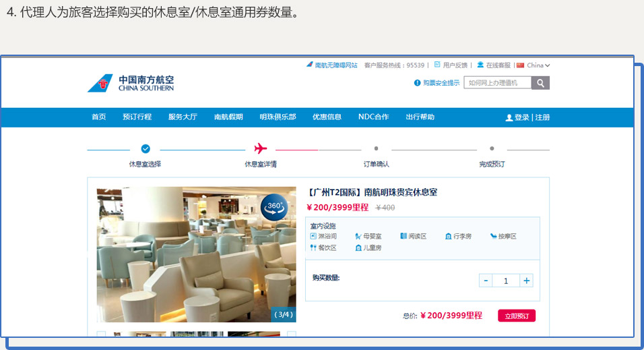Click the 儿童房 children's room icon
644x350 pixels.
pyautogui.click(x=358, y=248)
